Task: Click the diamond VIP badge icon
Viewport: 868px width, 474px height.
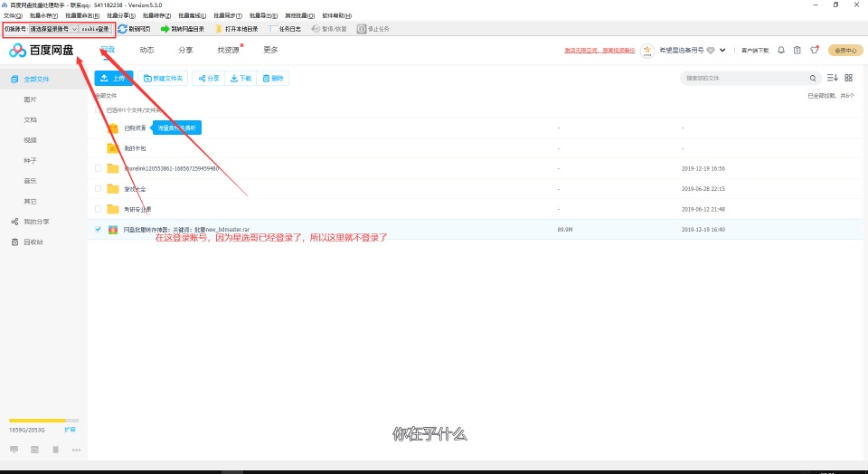Action: (x=711, y=51)
